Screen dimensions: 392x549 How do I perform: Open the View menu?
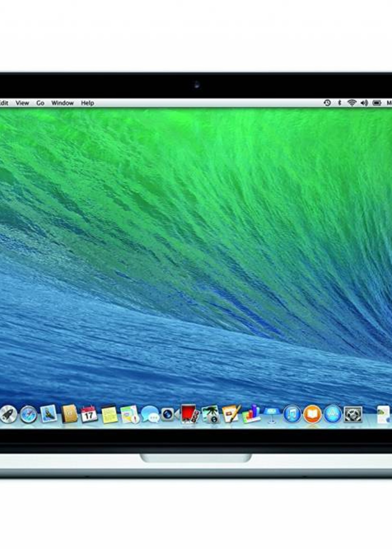22,103
